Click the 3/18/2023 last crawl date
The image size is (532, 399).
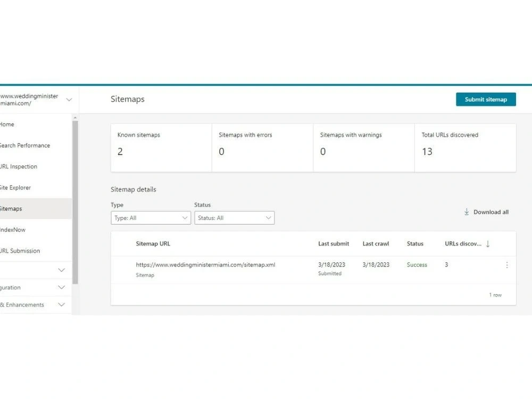coord(376,264)
